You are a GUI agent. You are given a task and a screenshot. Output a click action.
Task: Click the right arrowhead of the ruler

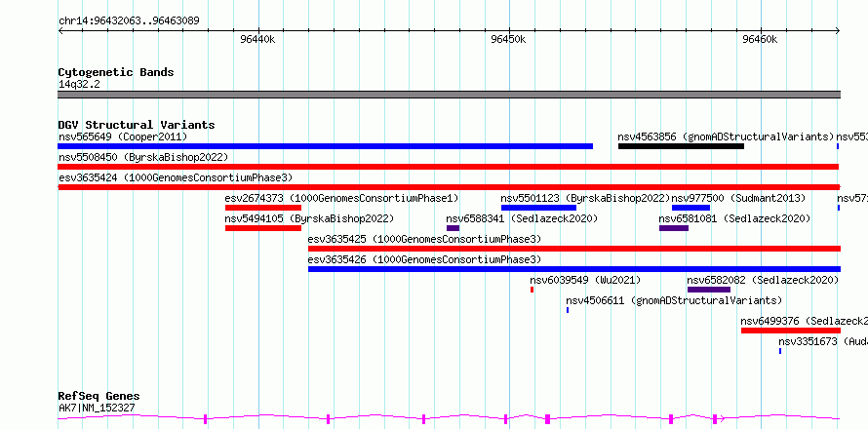(838, 31)
